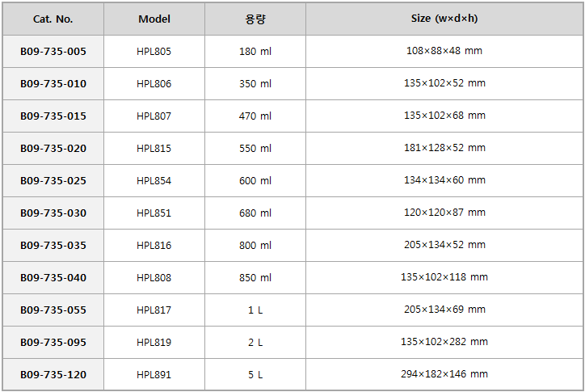This screenshot has width=585, height=392.
Task: Select catalog number B09-735-095
Action: pyautogui.click(x=53, y=343)
